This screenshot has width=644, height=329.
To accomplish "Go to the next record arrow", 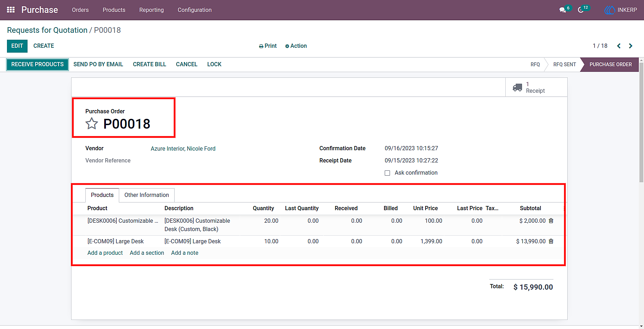I will (x=630, y=46).
